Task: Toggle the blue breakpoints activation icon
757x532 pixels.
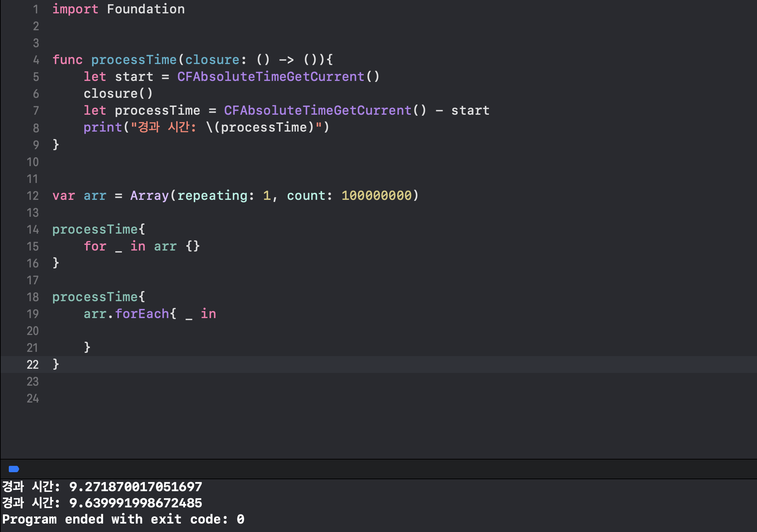Action: pos(14,469)
